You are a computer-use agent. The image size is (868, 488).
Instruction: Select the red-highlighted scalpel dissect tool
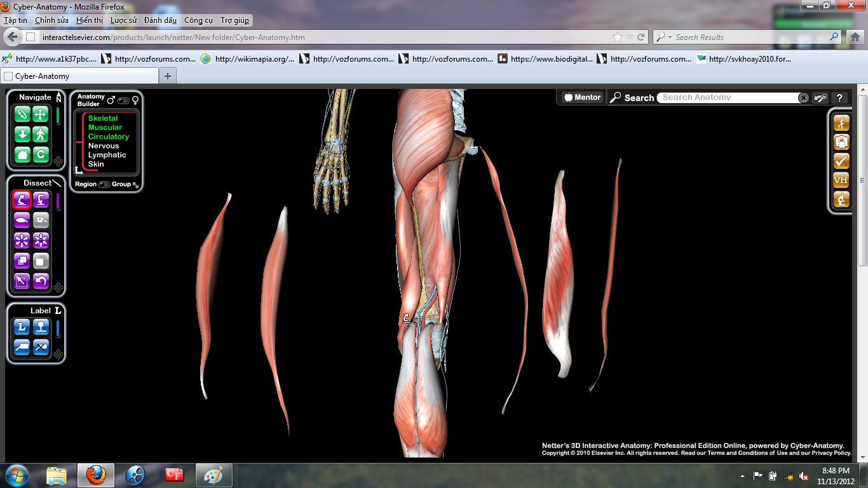tap(22, 201)
